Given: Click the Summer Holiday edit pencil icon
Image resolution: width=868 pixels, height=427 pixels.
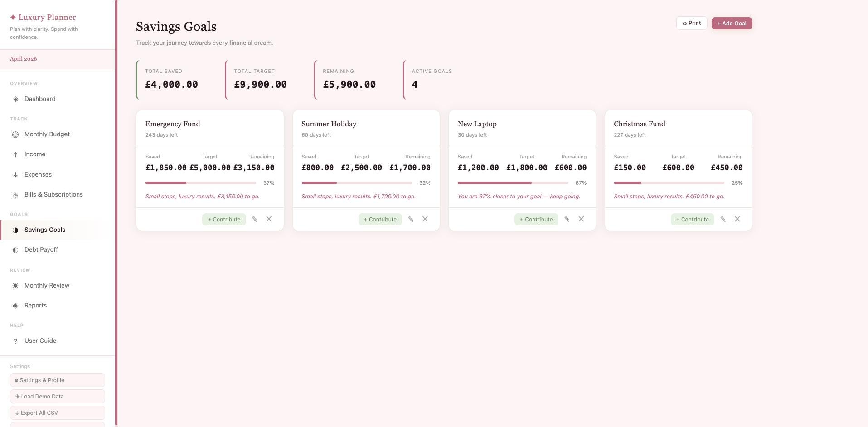Looking at the screenshot, I should pos(411,219).
